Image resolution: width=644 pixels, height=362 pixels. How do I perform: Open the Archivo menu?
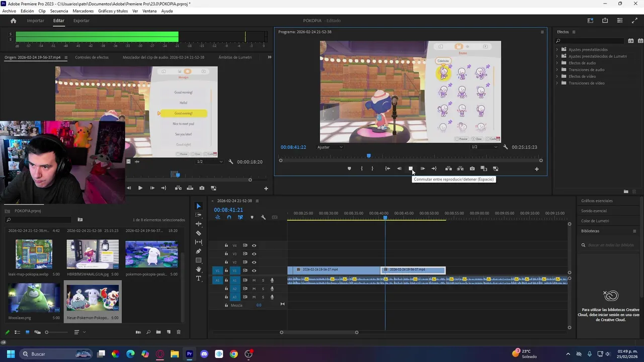click(x=9, y=11)
